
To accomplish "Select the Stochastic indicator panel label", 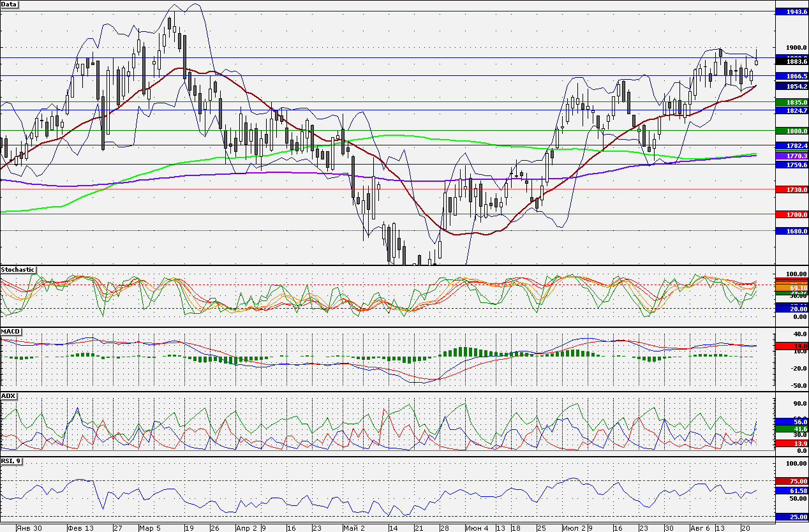I will point(18,270).
